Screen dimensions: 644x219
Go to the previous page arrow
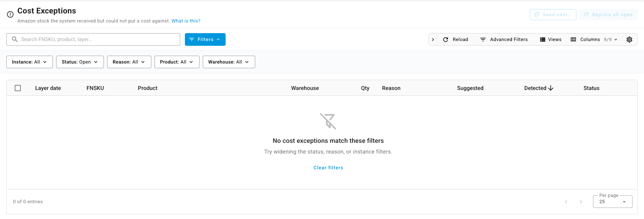(566, 202)
